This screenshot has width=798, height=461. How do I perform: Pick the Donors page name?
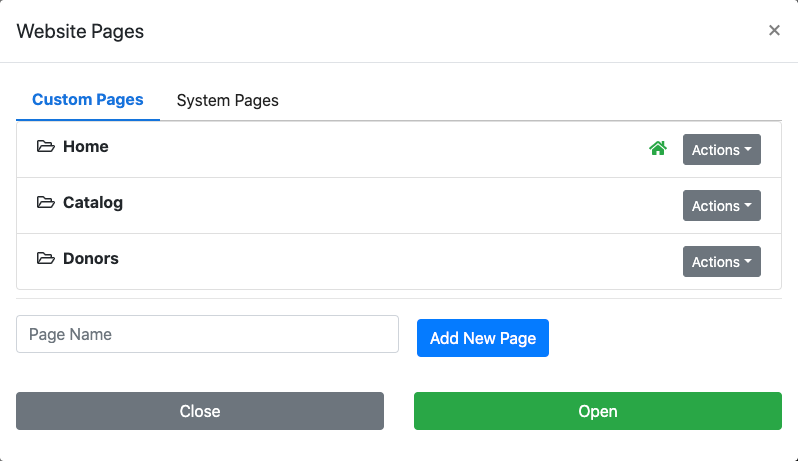91,259
